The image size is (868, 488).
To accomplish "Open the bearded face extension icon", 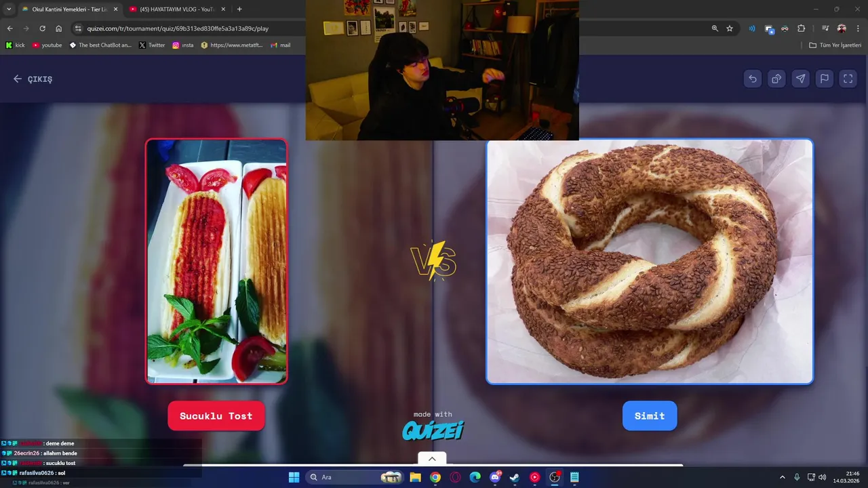I will [785, 28].
